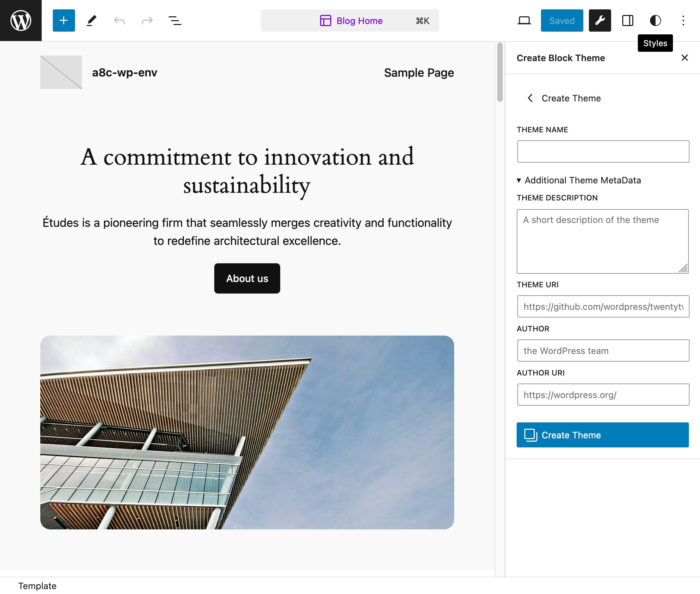Open the three-dot Options menu

click(683, 20)
